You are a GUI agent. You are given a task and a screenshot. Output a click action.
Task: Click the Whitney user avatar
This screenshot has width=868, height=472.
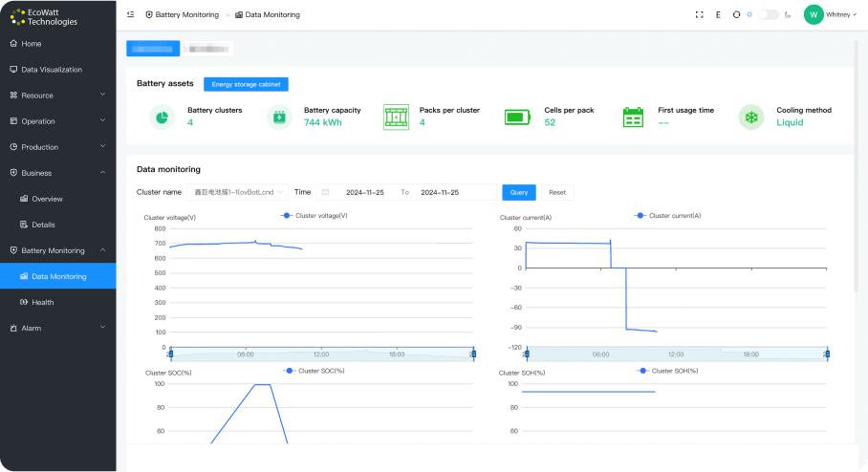pos(814,14)
